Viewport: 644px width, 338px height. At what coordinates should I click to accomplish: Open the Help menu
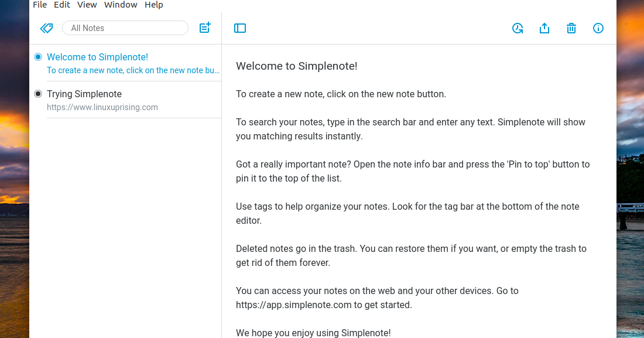coord(154,5)
